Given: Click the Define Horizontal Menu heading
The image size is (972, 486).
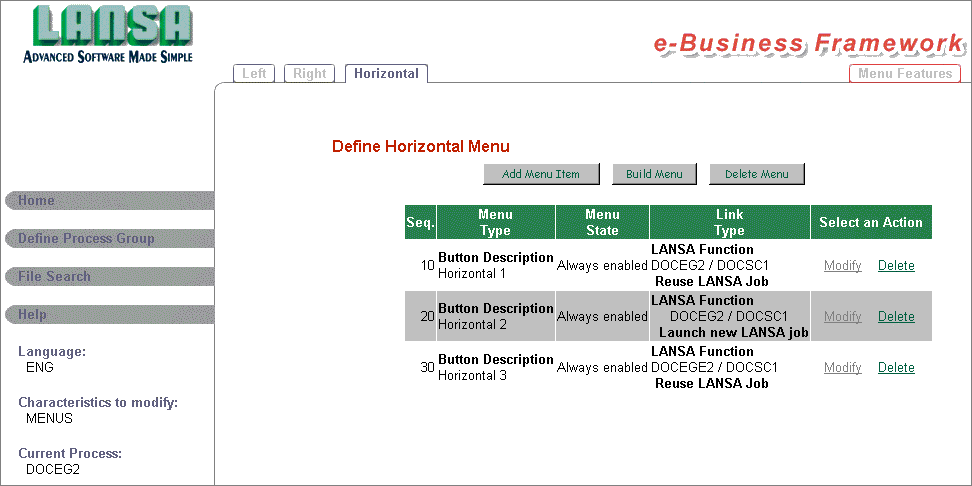Looking at the screenshot, I should coord(421,147).
